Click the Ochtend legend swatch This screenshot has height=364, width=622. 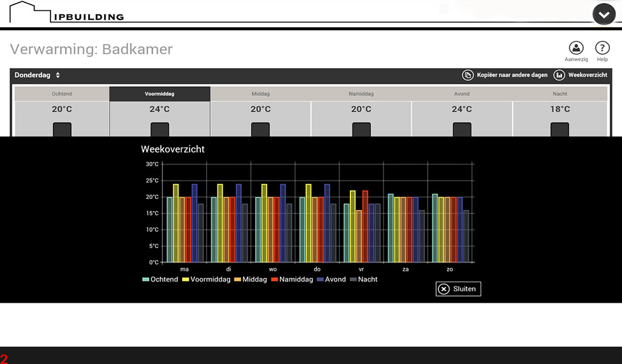click(146, 280)
